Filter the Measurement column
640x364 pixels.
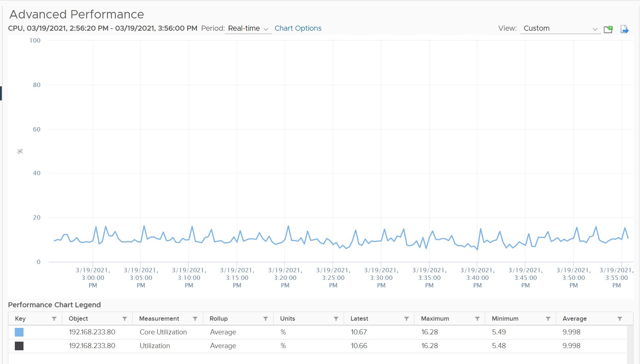click(x=195, y=318)
